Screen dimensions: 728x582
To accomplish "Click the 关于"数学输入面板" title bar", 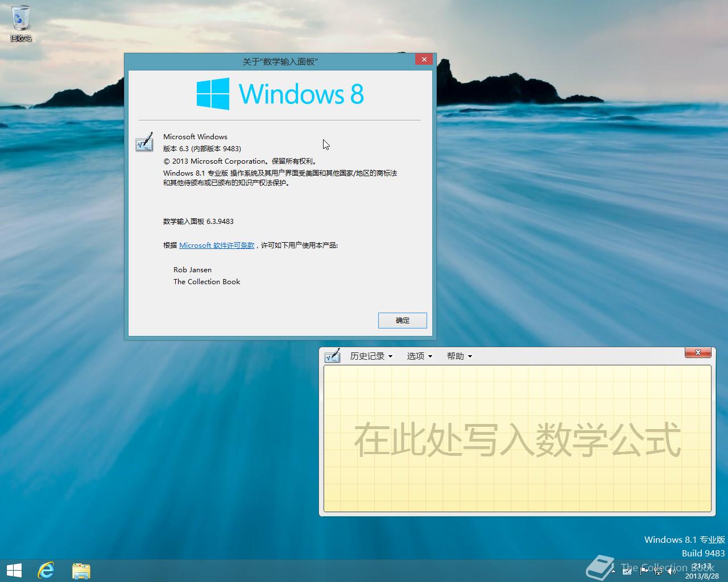I will [x=280, y=61].
